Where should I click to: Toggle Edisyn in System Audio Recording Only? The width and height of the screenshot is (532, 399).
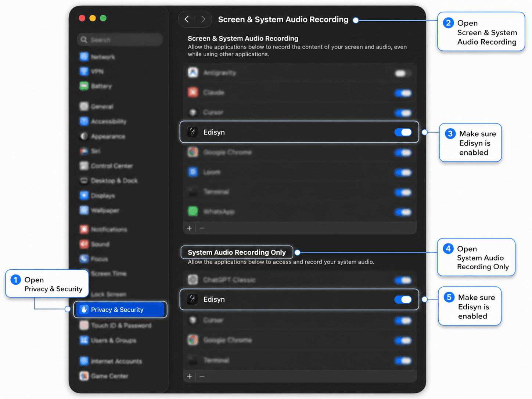[403, 299]
